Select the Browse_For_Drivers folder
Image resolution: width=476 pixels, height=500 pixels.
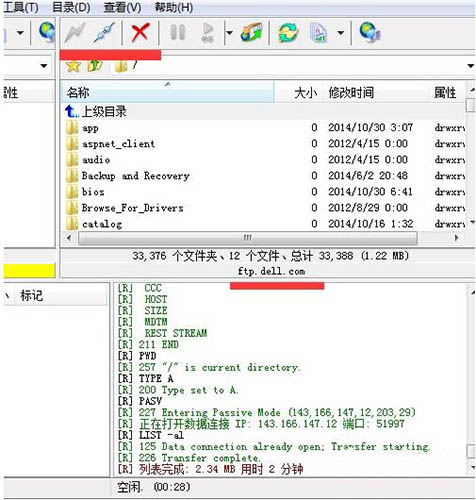[133, 208]
